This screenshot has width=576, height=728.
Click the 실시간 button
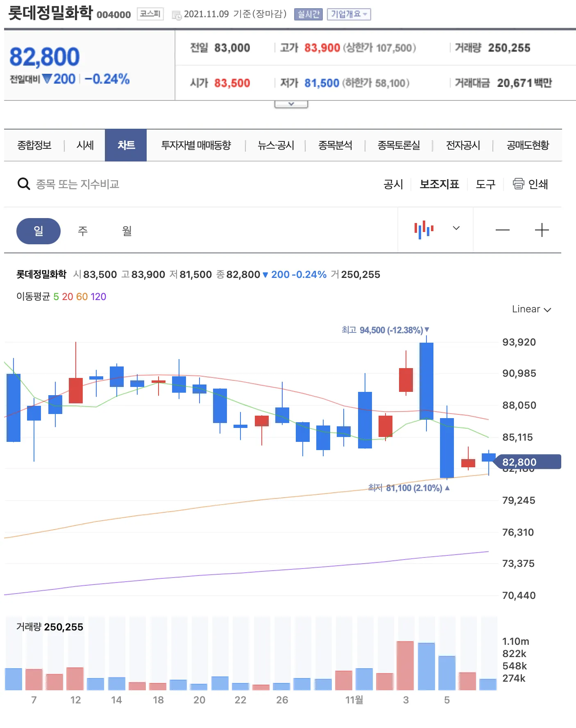(308, 14)
